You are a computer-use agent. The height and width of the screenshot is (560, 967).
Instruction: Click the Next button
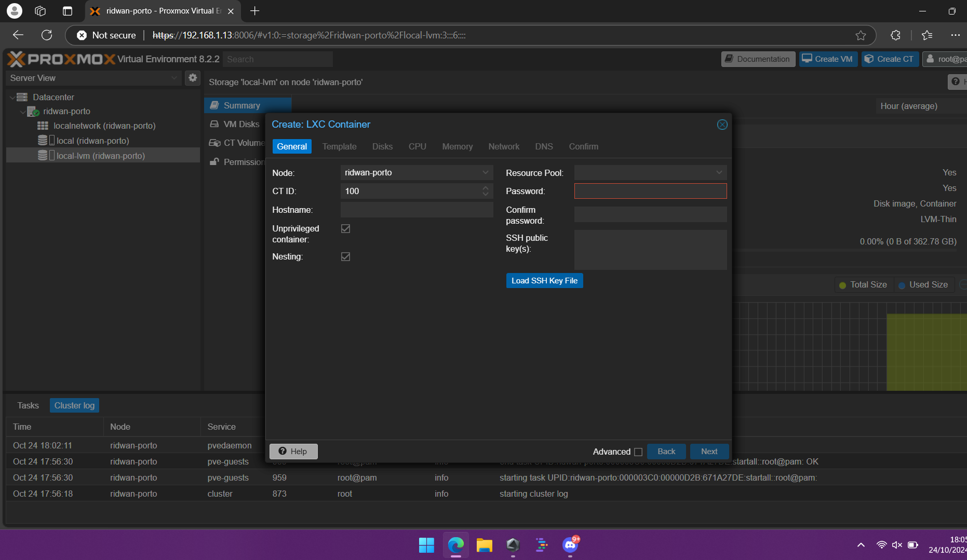(709, 451)
